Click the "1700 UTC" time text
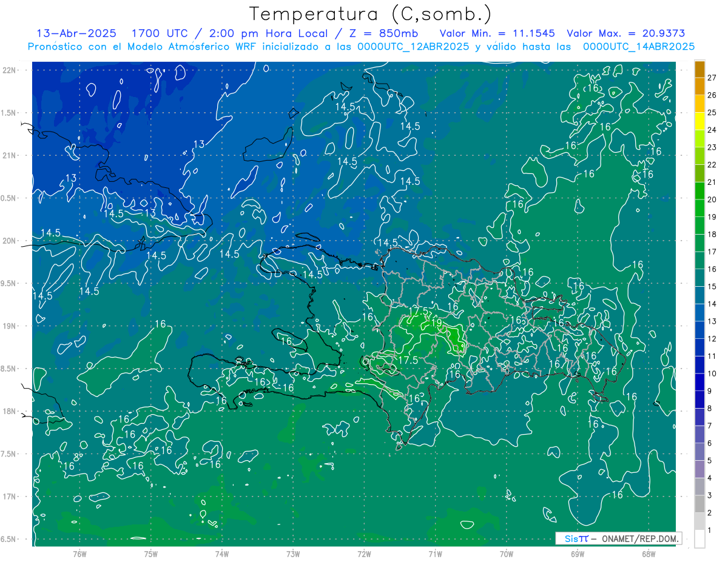Screen dimensions: 728x562 (161, 34)
